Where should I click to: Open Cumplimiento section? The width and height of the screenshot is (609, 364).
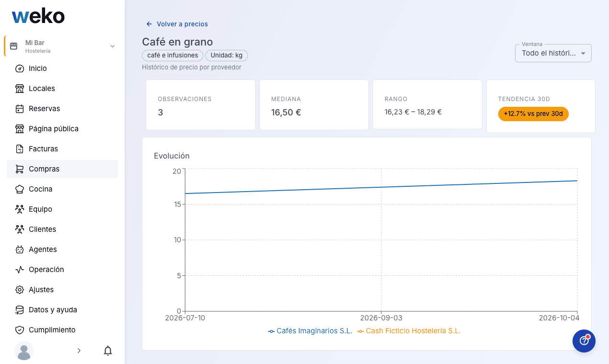coord(62,330)
